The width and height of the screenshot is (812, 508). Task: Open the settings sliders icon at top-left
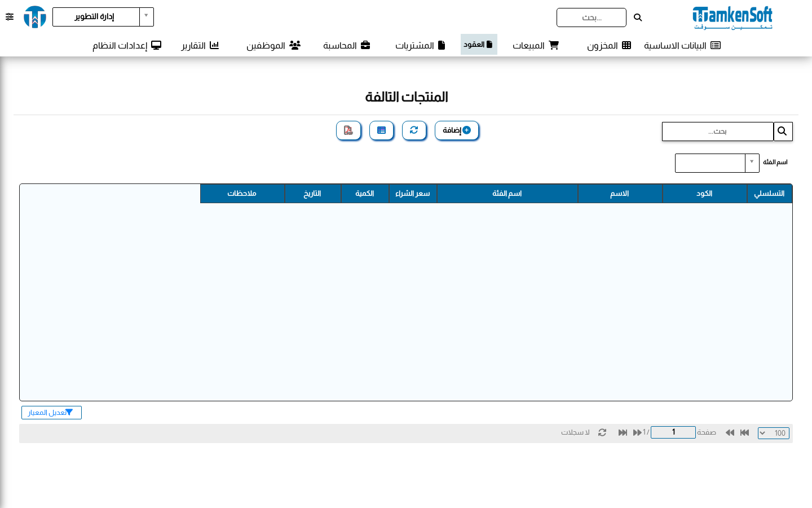tap(10, 17)
